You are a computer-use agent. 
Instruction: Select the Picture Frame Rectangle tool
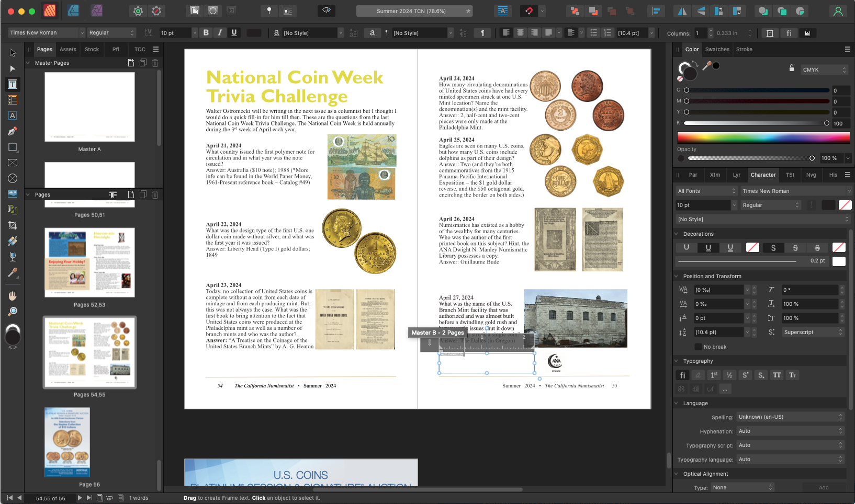13,163
